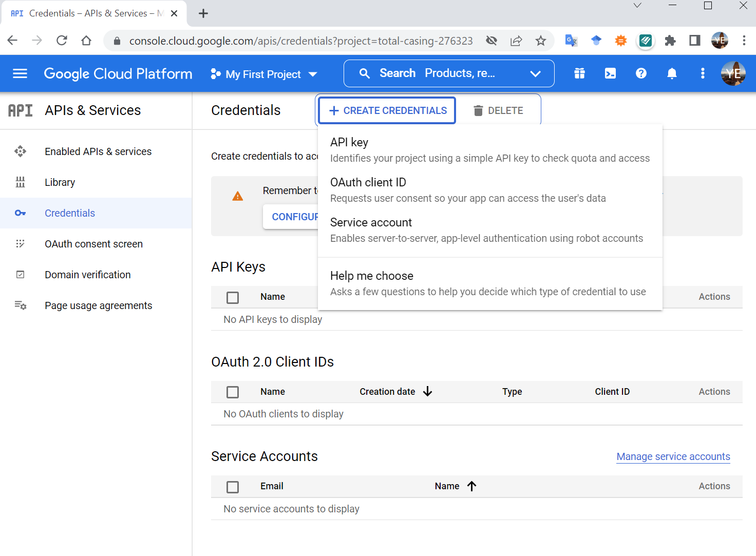Click the Enabled APIs diamond icon
756x556 pixels.
(x=20, y=151)
